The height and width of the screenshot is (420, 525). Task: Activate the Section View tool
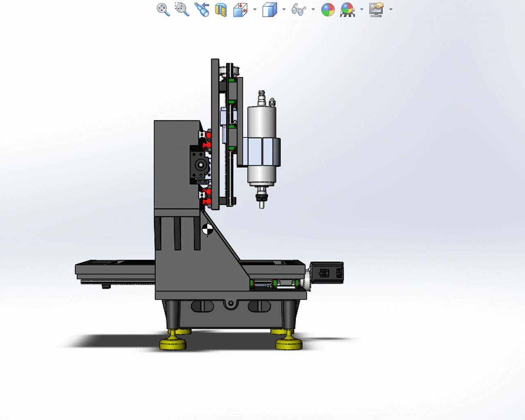click(x=221, y=10)
